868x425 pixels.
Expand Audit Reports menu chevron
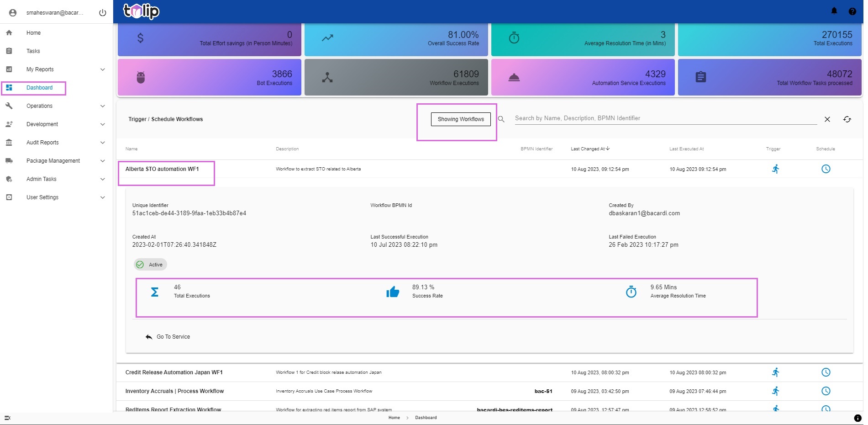pyautogui.click(x=103, y=143)
